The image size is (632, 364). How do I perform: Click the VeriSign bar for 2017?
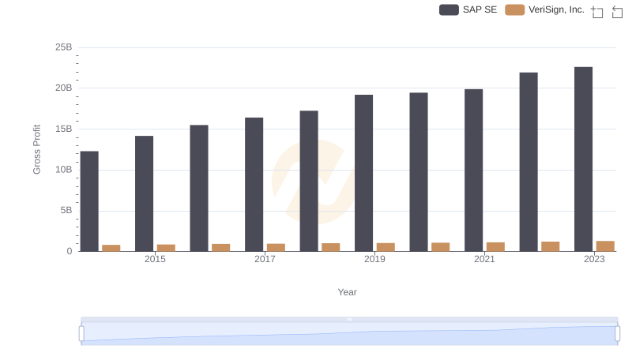click(276, 247)
